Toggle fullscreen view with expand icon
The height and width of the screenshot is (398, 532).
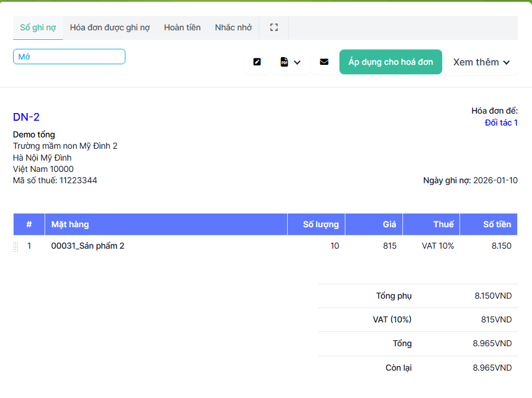tap(273, 27)
